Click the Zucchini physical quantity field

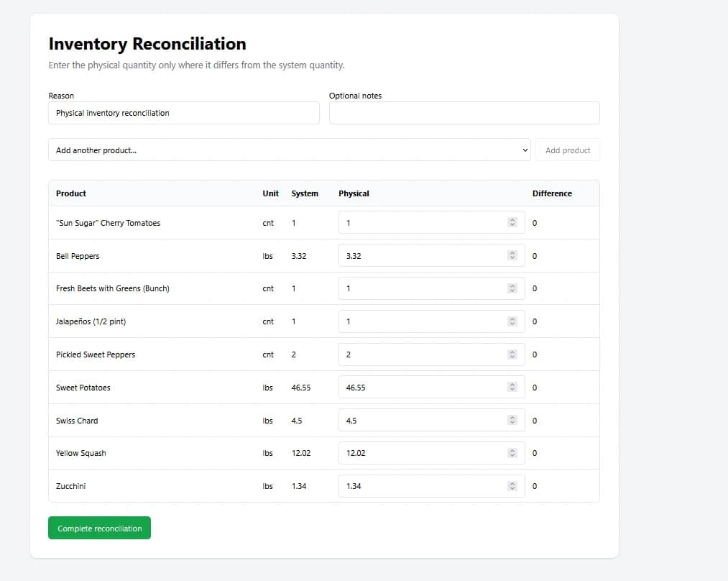pyautogui.click(x=431, y=486)
